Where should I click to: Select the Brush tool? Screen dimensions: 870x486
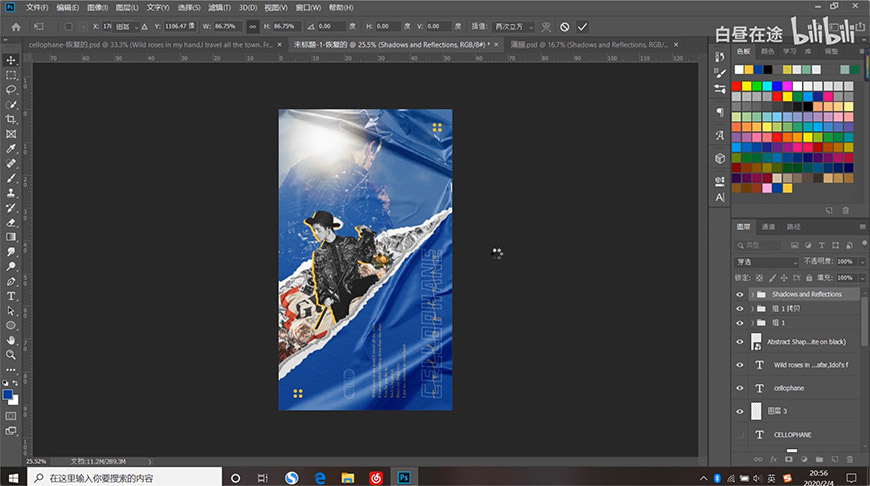11,178
